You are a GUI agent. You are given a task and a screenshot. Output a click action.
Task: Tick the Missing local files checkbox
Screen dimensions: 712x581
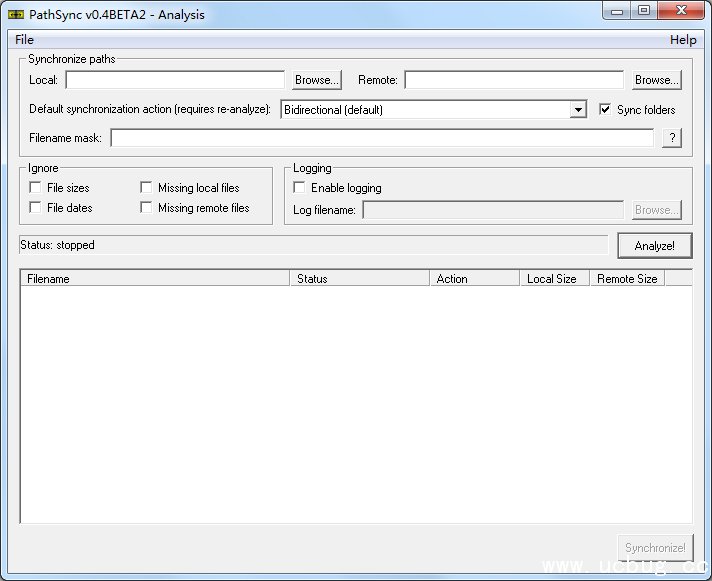147,188
